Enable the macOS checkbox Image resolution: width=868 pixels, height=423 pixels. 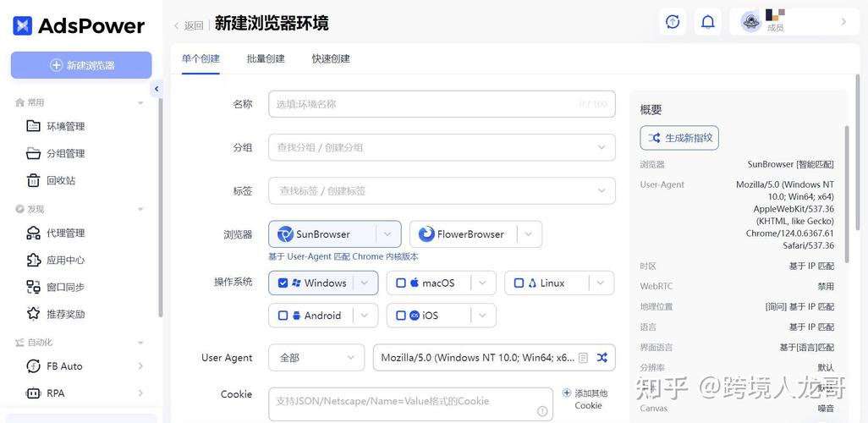[401, 283]
